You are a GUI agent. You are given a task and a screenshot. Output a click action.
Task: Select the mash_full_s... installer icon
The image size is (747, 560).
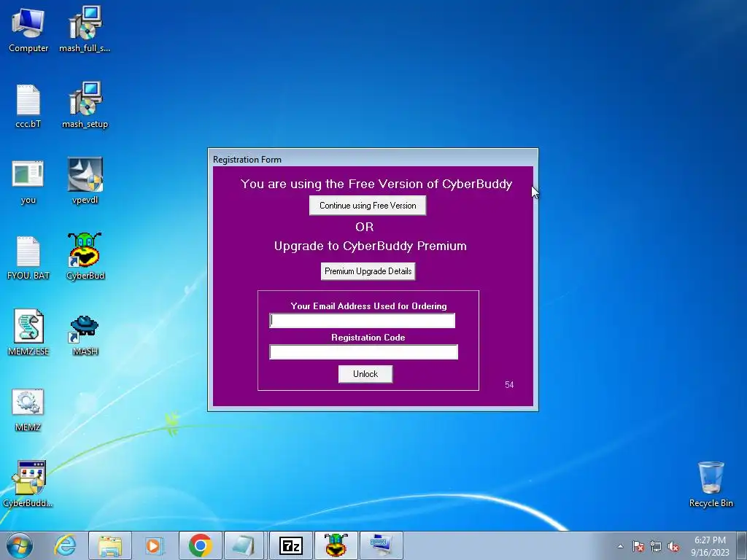85,31
